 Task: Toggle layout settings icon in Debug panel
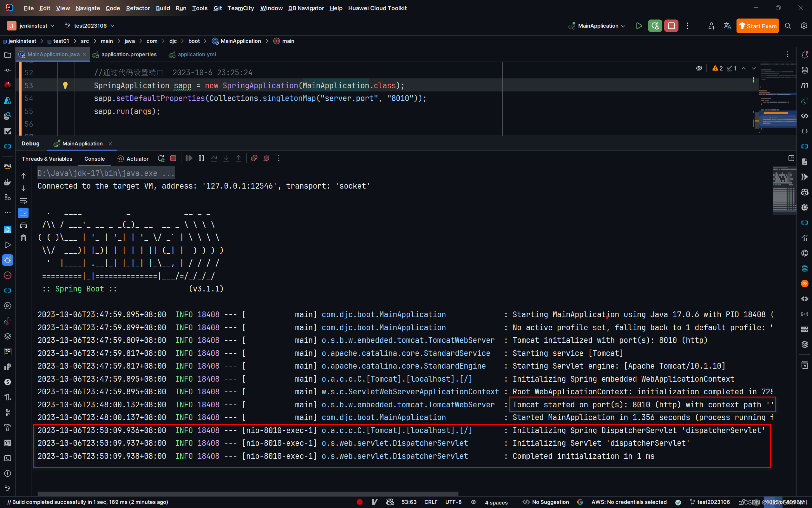(x=791, y=158)
